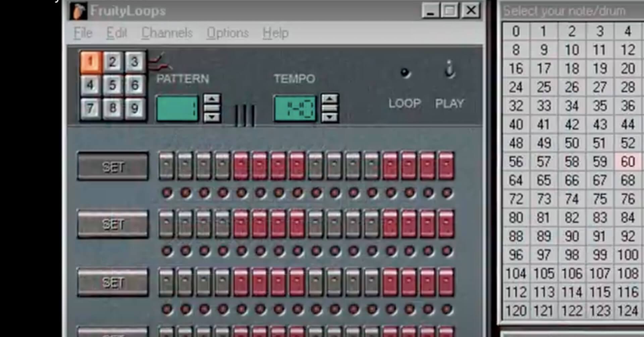Decrease tempo with the down arrow
The width and height of the screenshot is (644, 337).
[x=330, y=117]
